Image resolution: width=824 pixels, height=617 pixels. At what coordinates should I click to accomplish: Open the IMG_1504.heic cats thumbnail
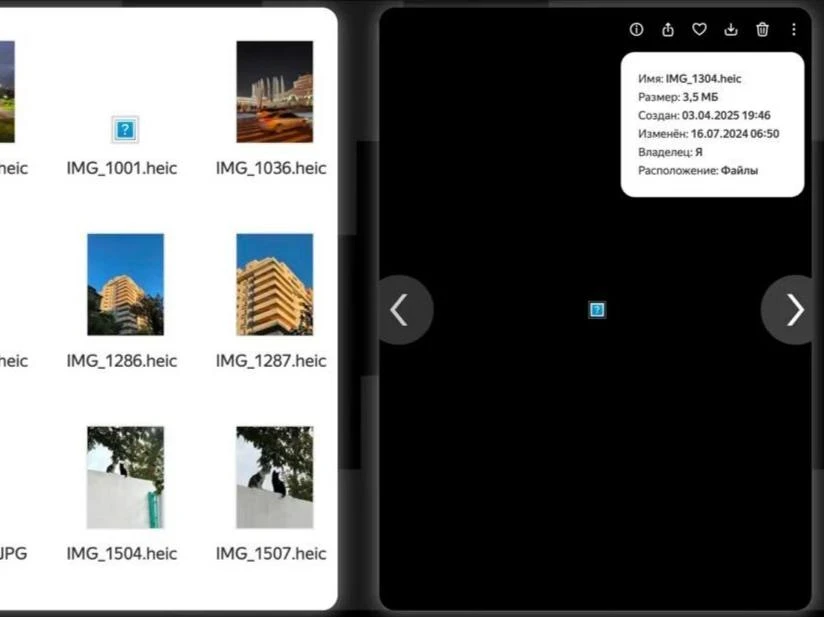click(126, 477)
